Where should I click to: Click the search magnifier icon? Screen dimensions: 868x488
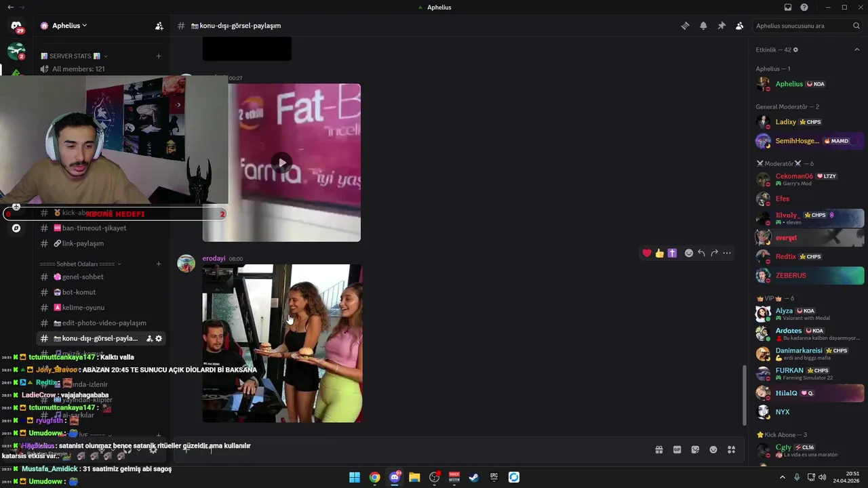(856, 26)
